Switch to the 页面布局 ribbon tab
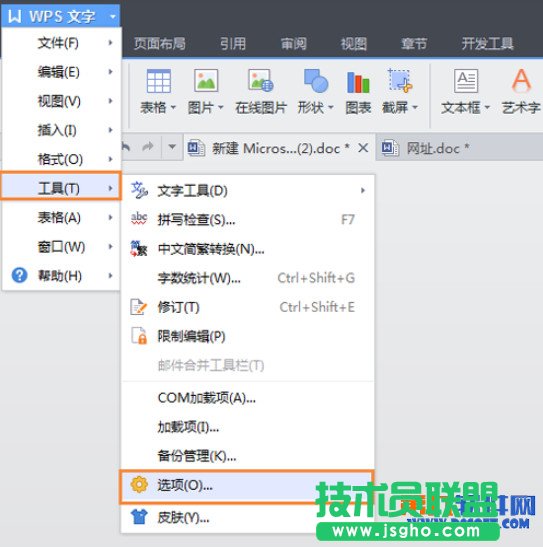 click(160, 44)
